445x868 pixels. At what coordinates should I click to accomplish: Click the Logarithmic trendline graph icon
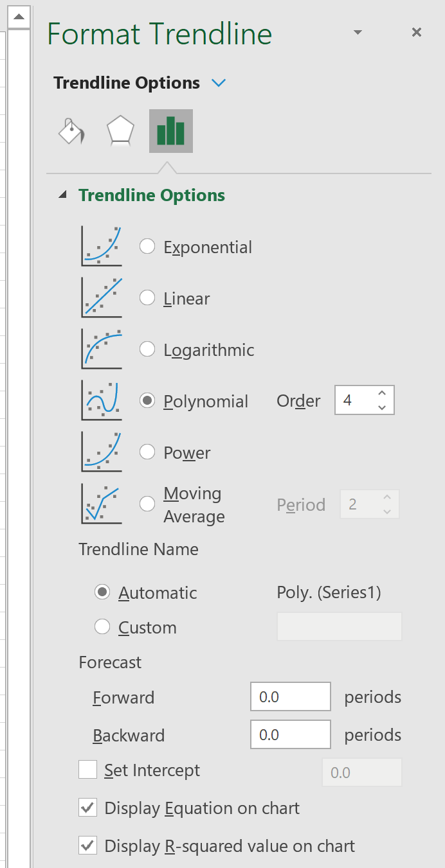tap(102, 349)
